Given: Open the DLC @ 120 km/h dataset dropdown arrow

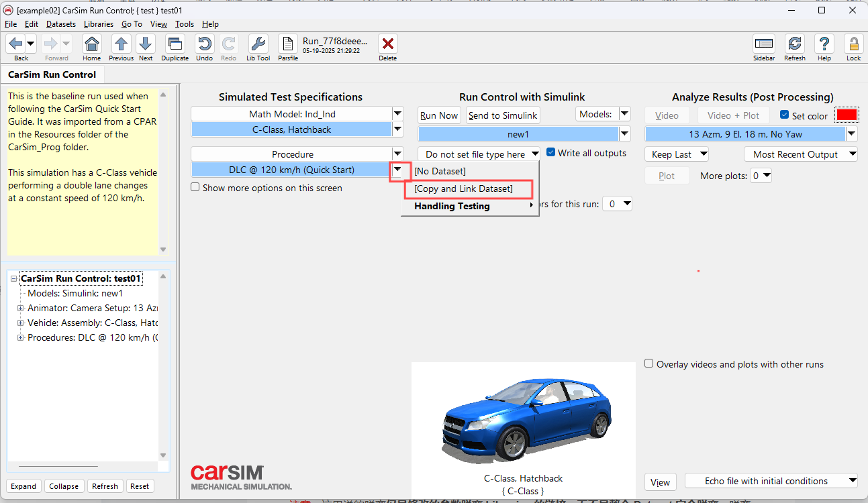Looking at the screenshot, I should [397, 170].
